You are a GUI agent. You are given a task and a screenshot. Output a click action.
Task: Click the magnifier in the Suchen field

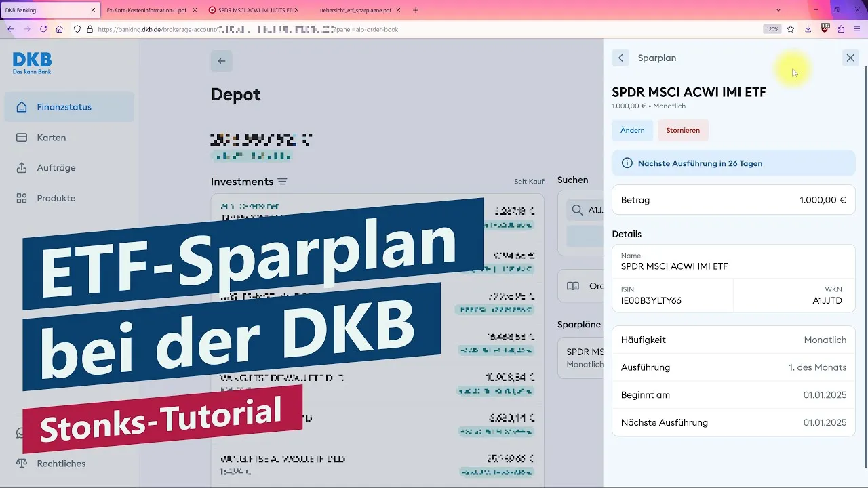point(576,210)
